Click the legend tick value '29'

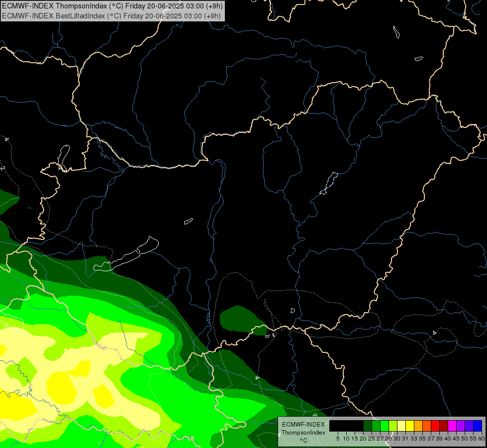389,439
